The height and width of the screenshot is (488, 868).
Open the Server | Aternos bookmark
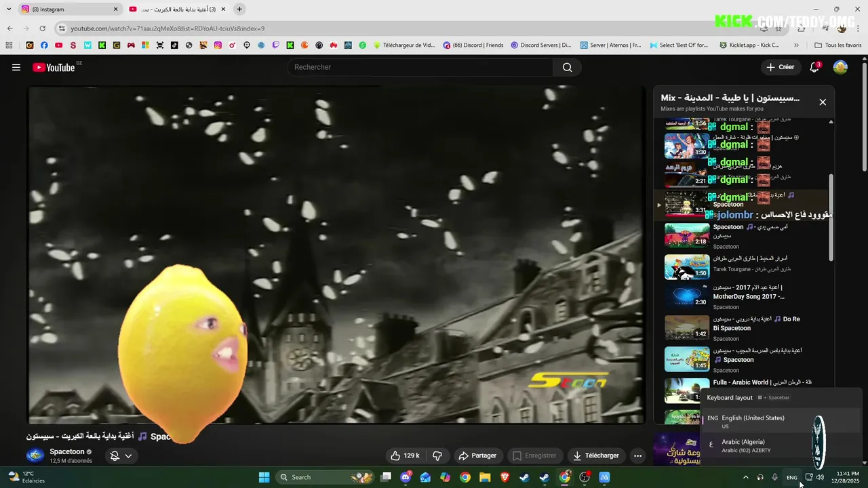point(610,45)
